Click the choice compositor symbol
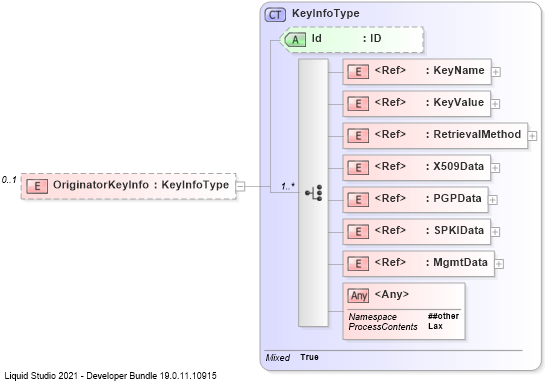The width and height of the screenshot is (545, 381). tap(314, 193)
